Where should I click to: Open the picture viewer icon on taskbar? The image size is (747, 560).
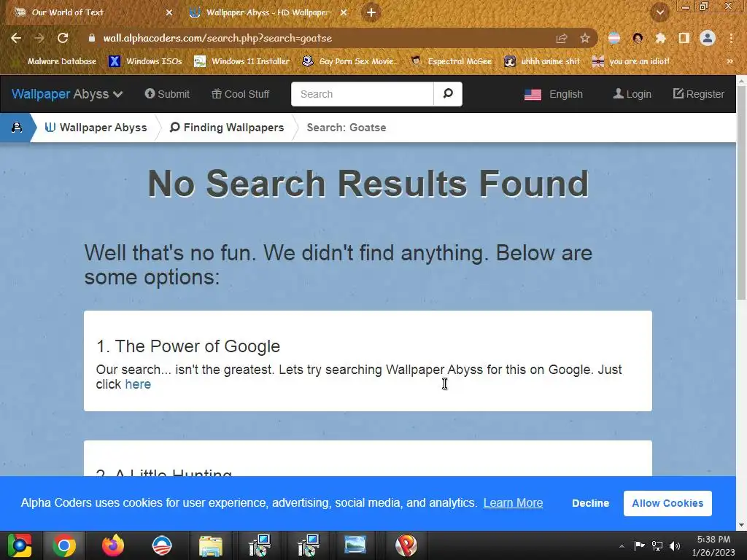click(355, 545)
